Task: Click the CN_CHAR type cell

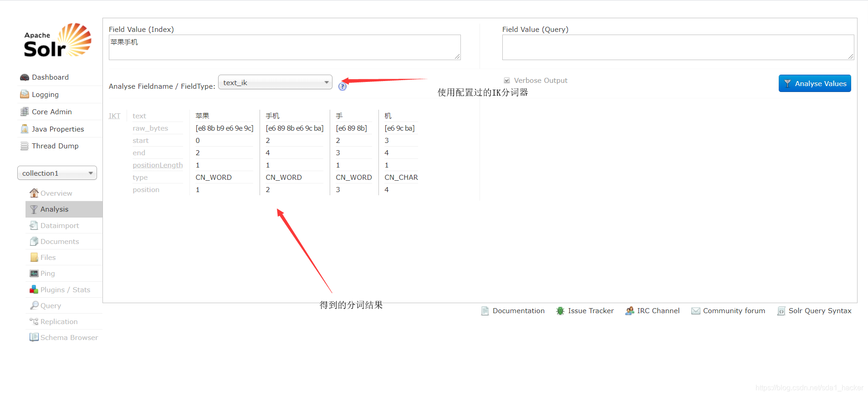Action: pos(401,178)
